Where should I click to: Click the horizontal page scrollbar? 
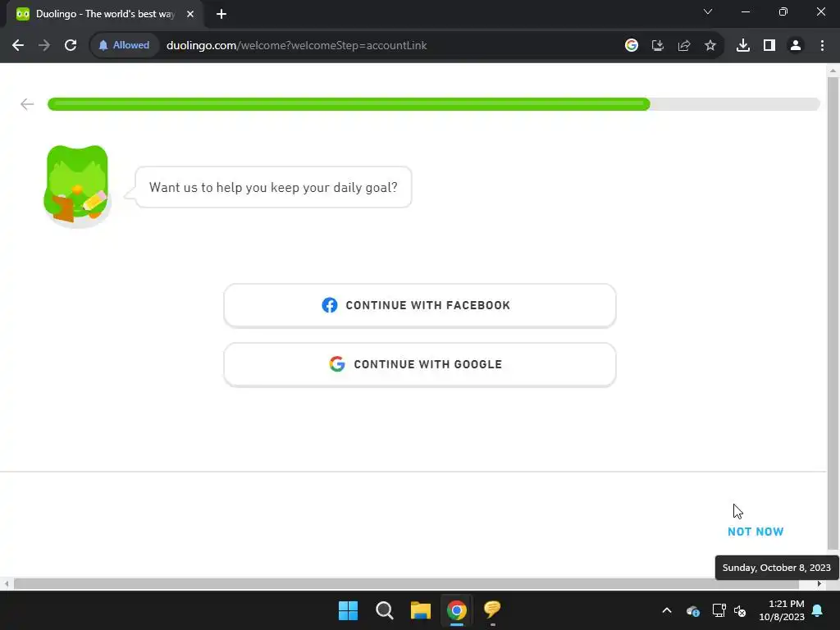[405, 583]
